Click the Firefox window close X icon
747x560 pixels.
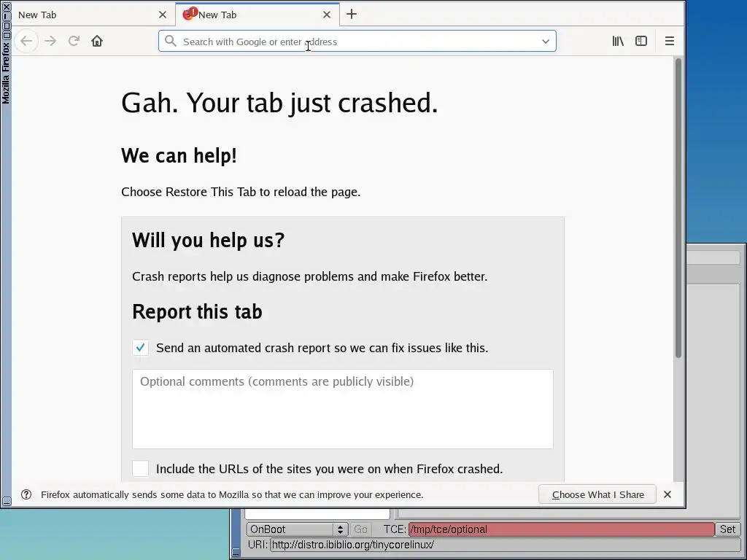(x=6, y=7)
